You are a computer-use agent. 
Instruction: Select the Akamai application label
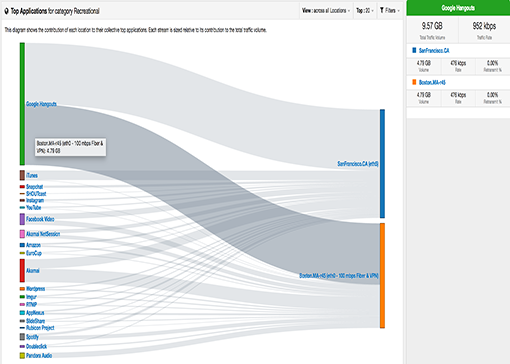tap(33, 270)
